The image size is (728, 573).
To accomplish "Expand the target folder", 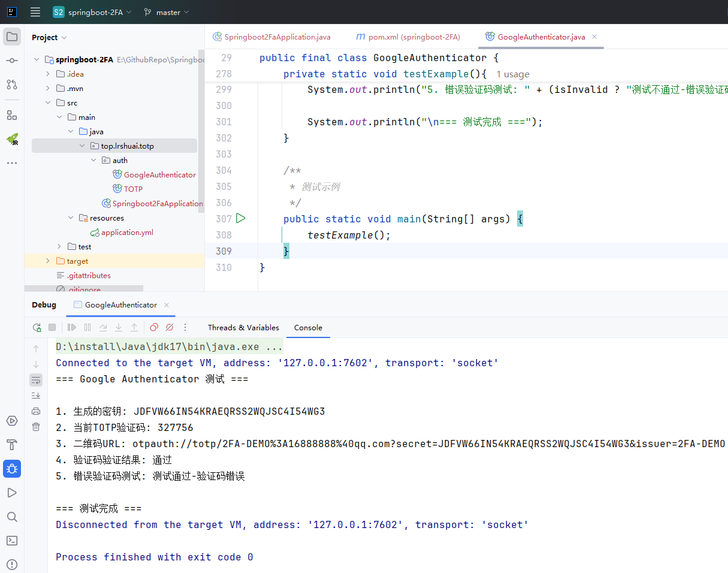I will coord(48,261).
